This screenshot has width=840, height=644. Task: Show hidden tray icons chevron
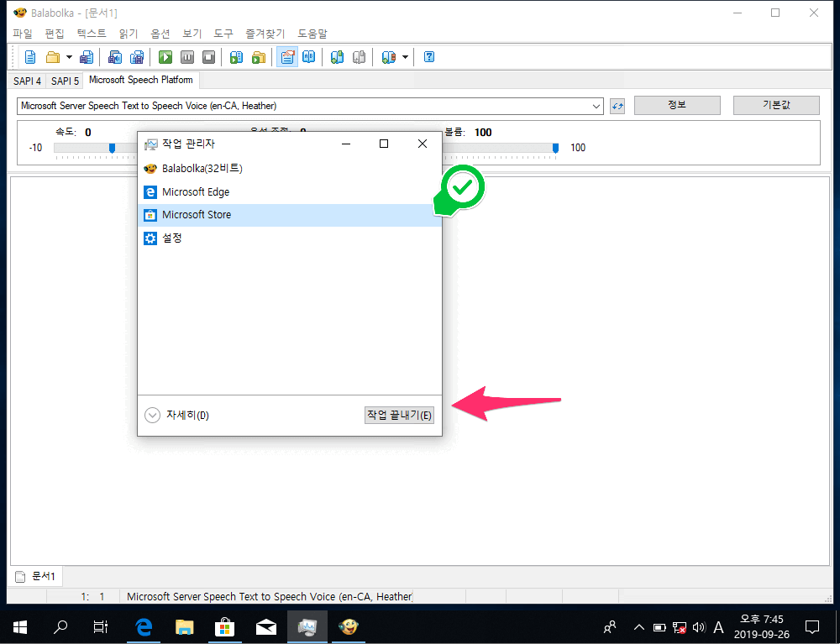coord(639,627)
